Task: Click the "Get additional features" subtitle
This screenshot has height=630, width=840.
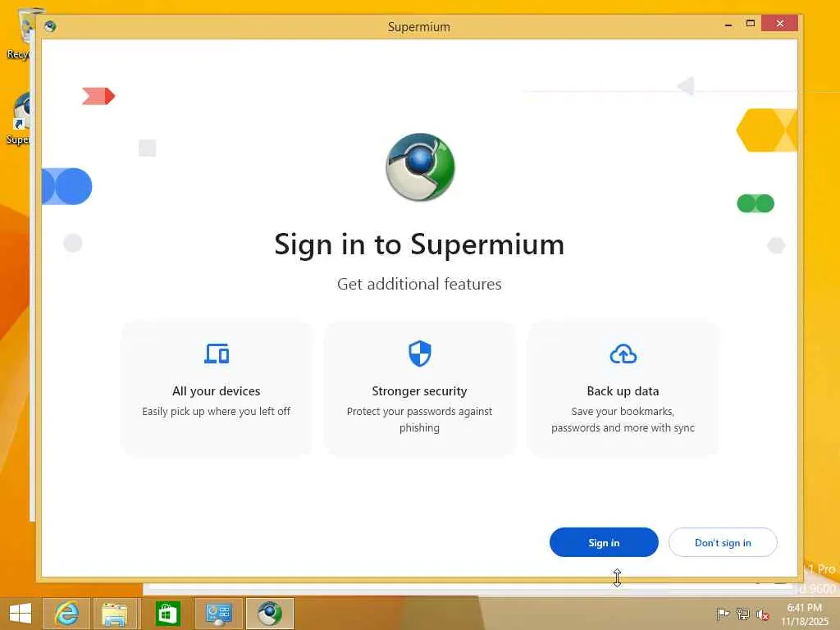Action: [x=419, y=283]
